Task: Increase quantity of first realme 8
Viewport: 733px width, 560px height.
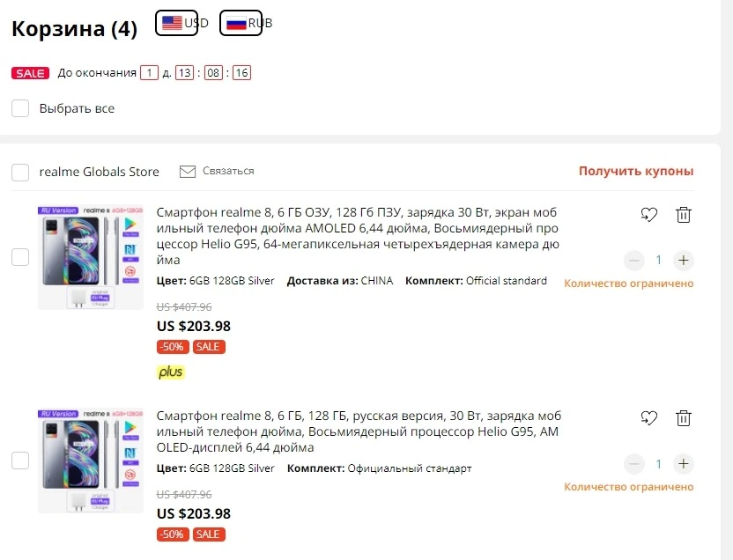Action: click(684, 260)
